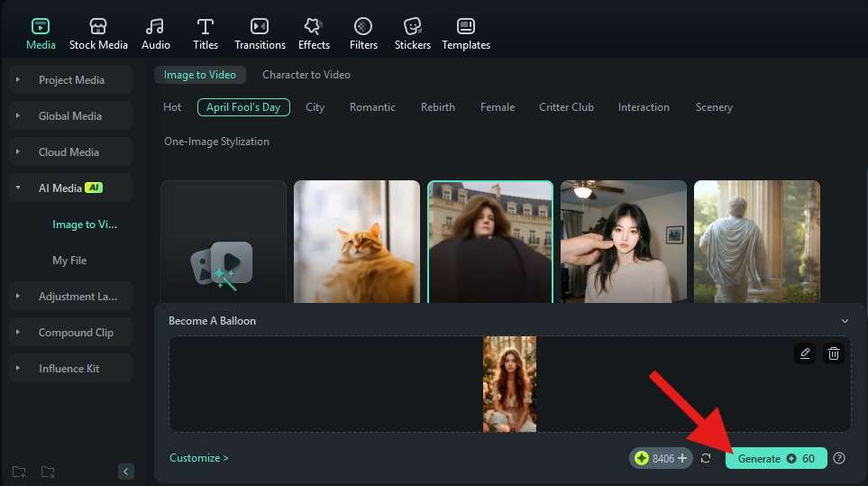This screenshot has height=486, width=868.
Task: Expand Global Media tree
Action: coord(18,115)
